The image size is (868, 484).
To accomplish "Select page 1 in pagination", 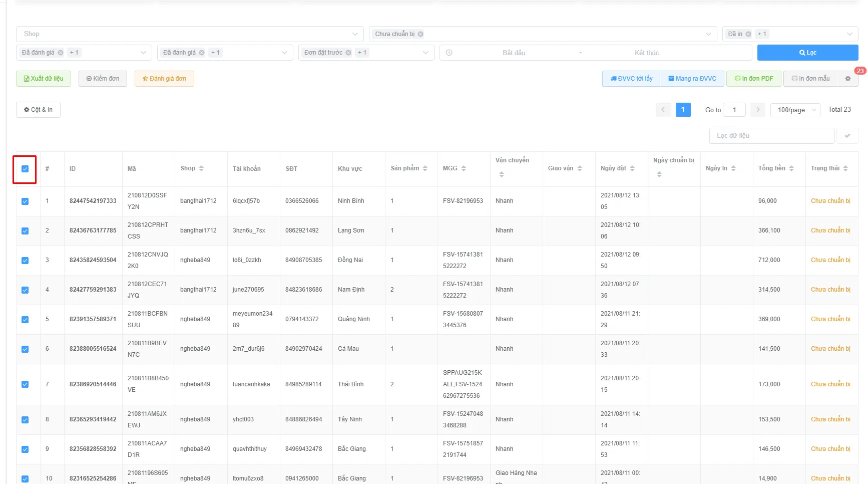I will point(683,110).
